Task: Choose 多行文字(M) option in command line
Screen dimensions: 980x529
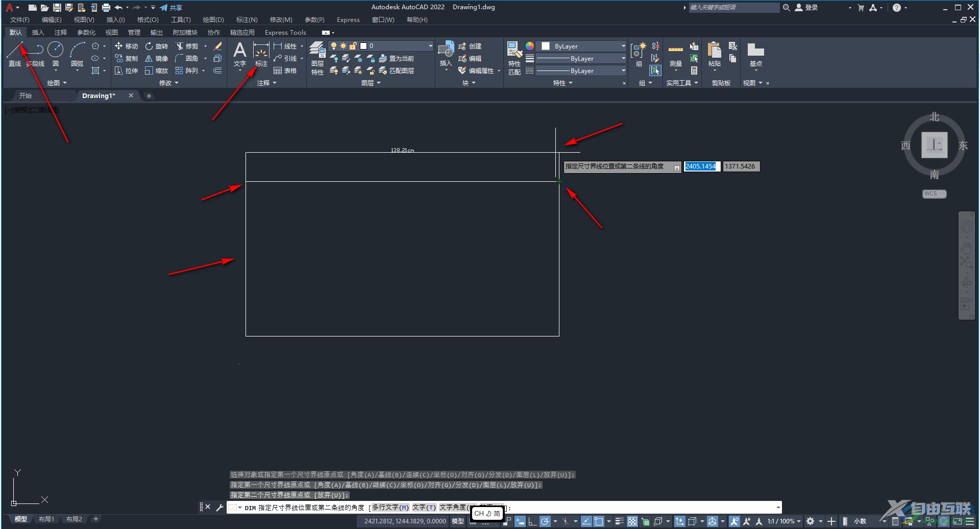Action: [x=390, y=508]
